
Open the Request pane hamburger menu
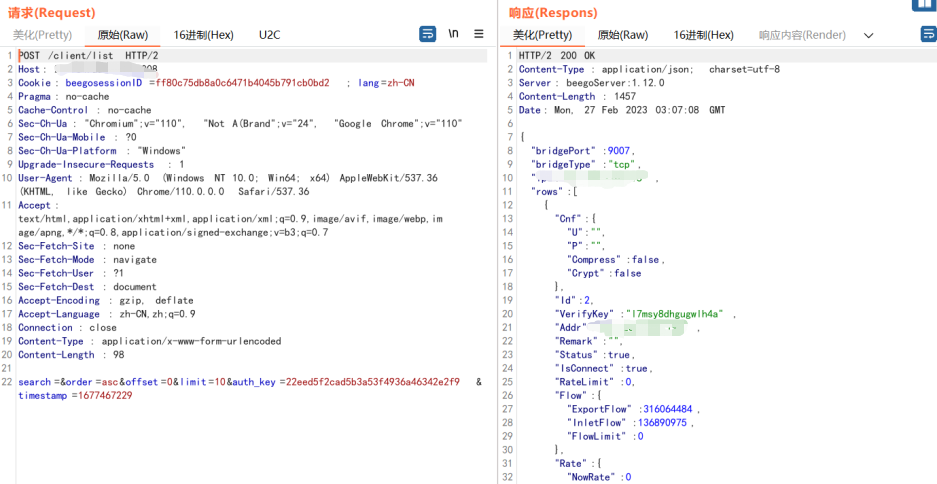tap(479, 34)
